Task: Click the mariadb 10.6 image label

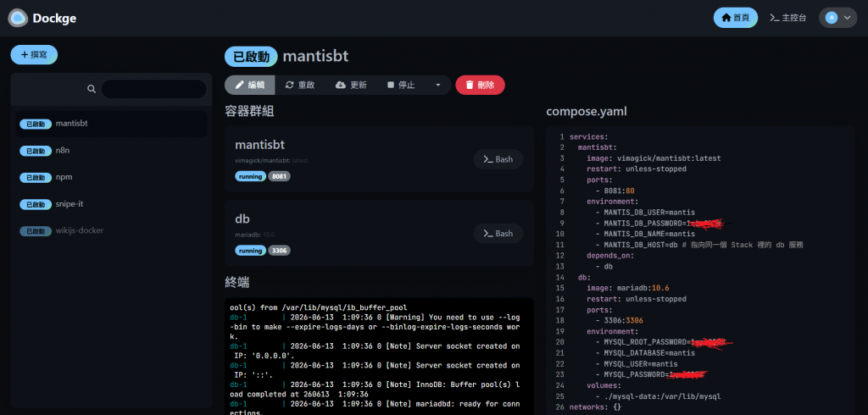Action: (254, 235)
